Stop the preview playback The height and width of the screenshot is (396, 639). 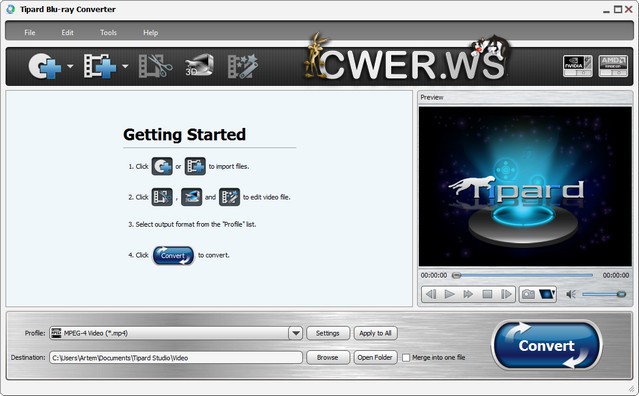(487, 294)
